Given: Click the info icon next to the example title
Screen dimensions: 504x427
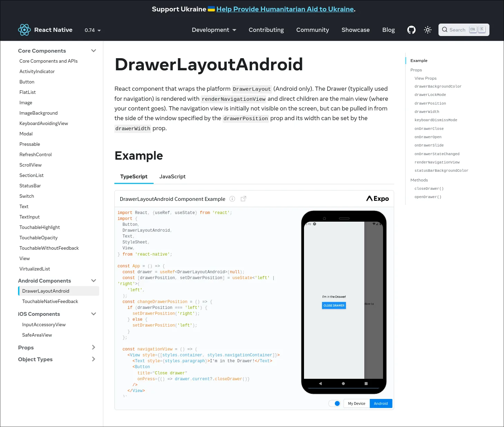Looking at the screenshot, I should click(232, 199).
